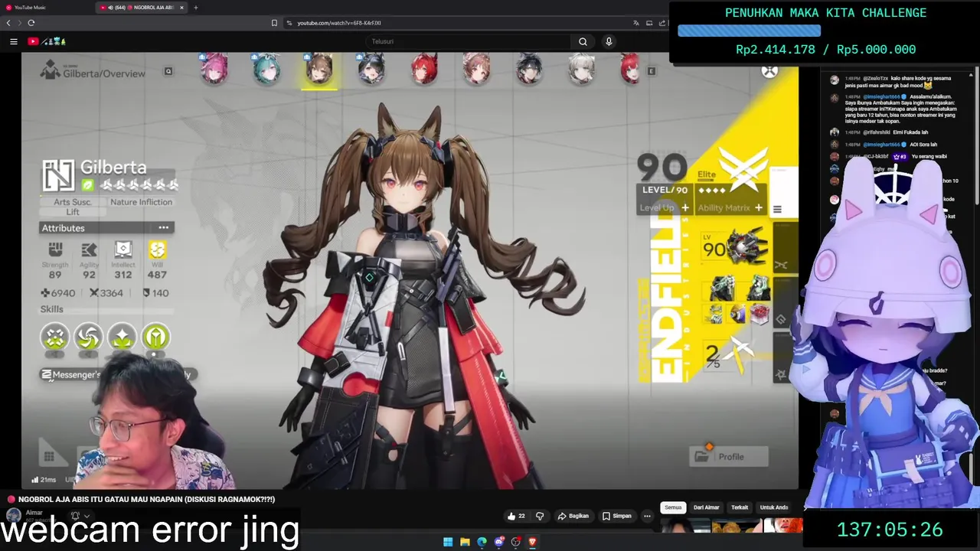The image size is (980, 551).
Task: Click the Bagikan share button
Action: pos(573,516)
